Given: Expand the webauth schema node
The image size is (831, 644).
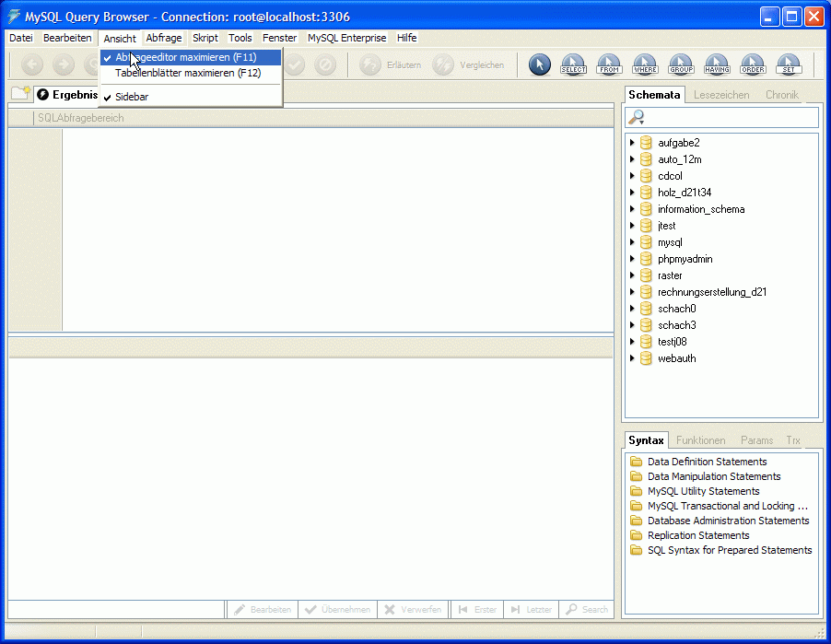Looking at the screenshot, I should 632,358.
